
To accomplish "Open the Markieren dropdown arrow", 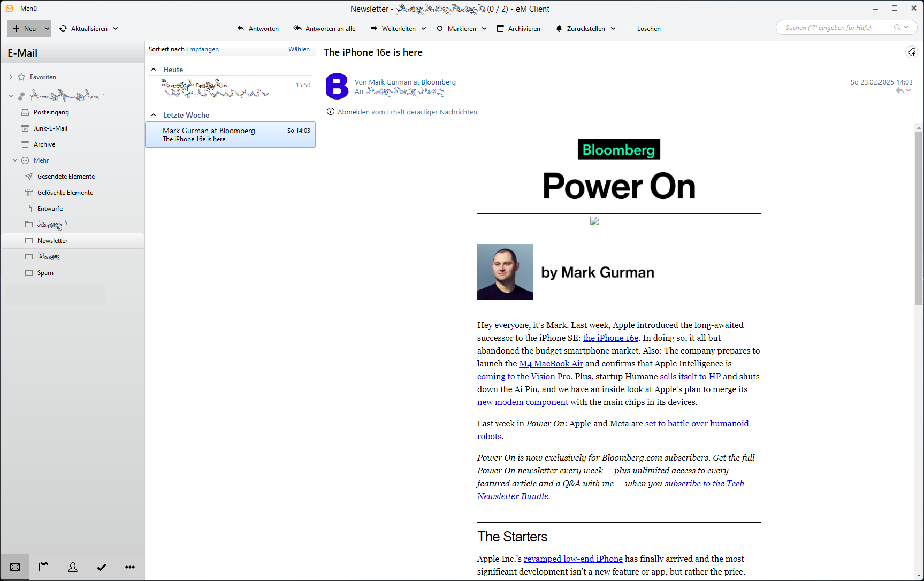I will [x=484, y=29].
